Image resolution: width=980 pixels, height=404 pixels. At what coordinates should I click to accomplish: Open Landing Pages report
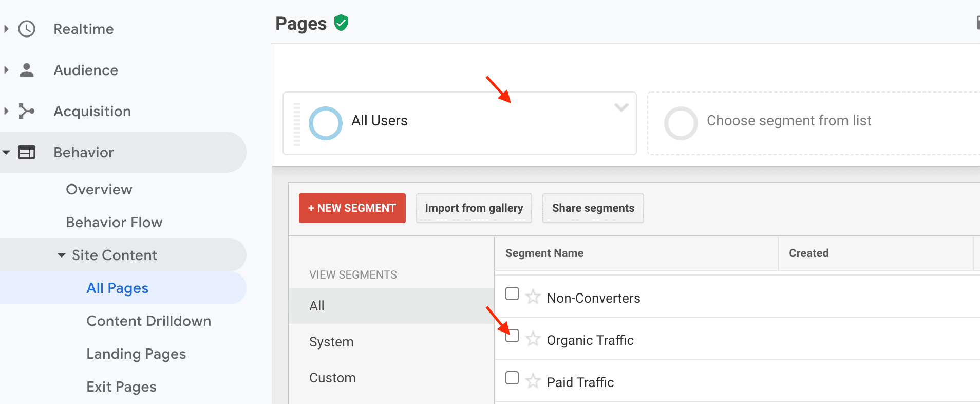pos(136,354)
